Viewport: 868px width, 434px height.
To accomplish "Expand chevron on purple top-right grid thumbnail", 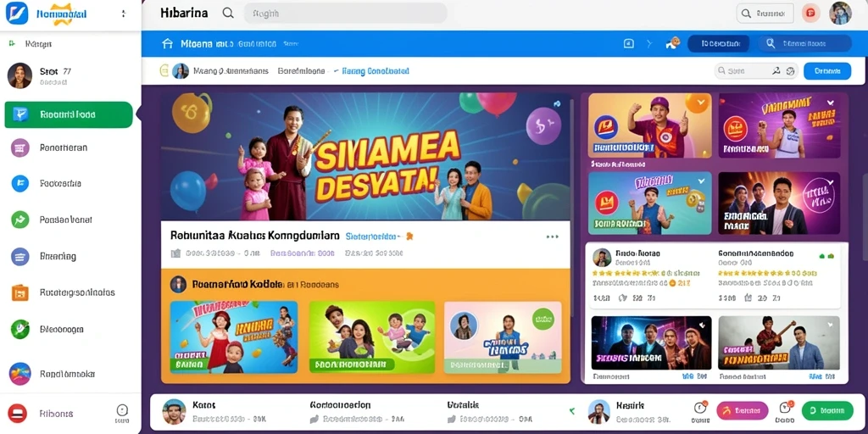I will 830,103.
